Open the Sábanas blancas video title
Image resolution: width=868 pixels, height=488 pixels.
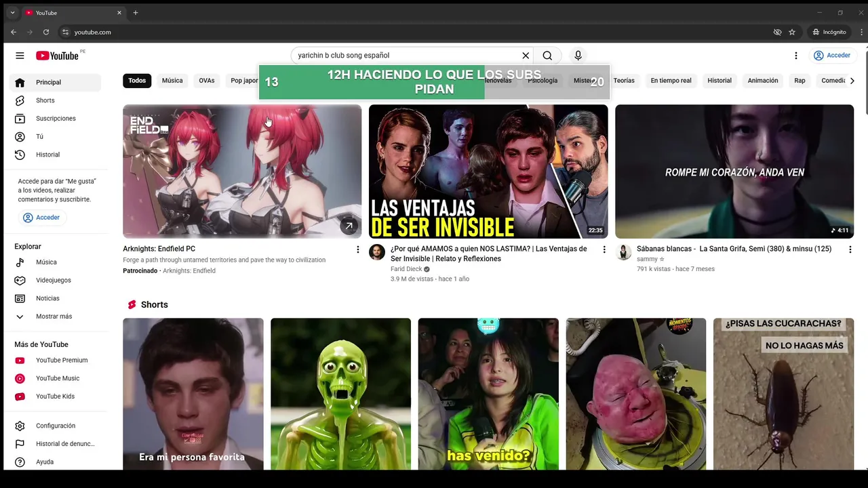pyautogui.click(x=734, y=249)
